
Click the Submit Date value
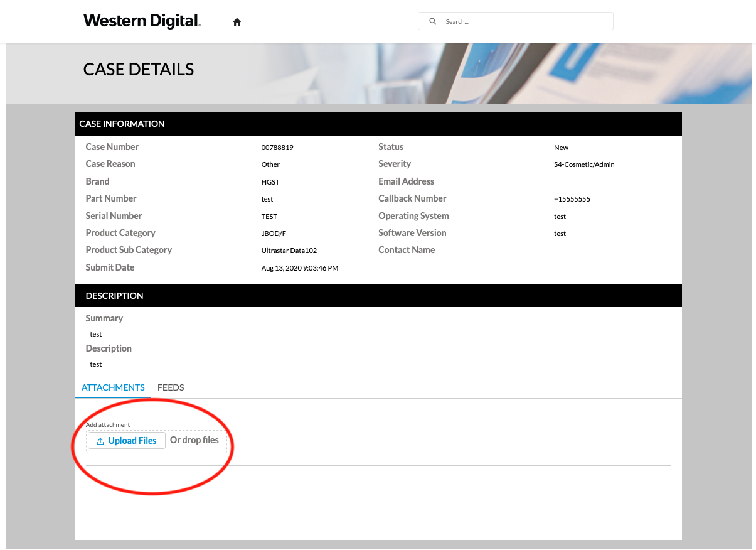point(299,267)
